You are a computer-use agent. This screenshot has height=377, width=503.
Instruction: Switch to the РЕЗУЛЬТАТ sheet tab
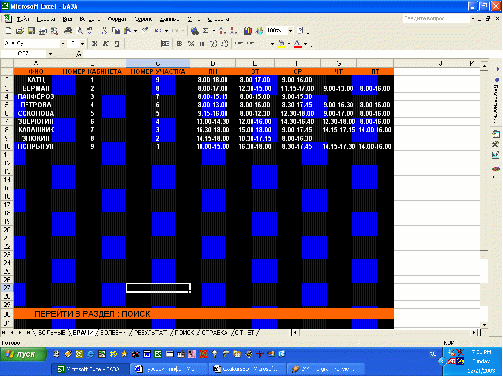point(150,333)
